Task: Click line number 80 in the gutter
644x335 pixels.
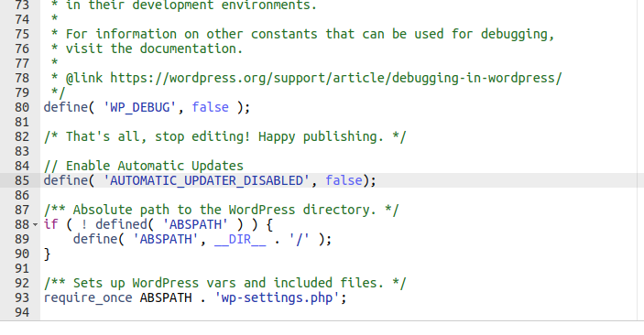Action: [x=22, y=108]
